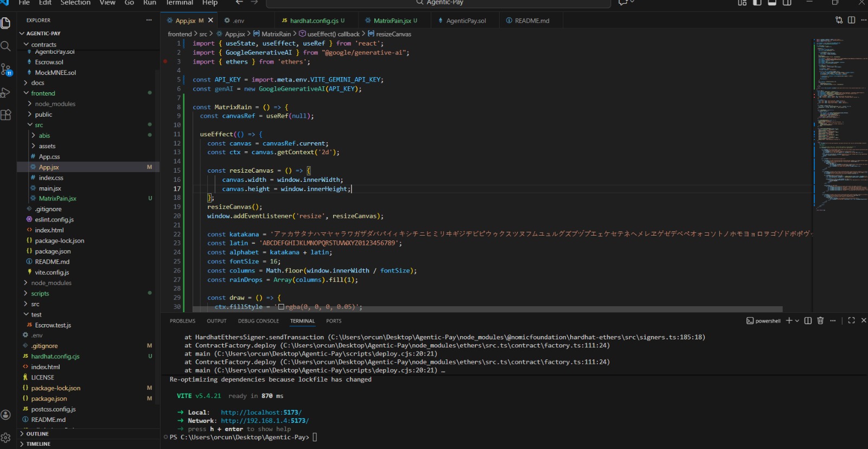868x449 pixels.
Task: Toggle the secondary side bar
Action: pos(787,3)
